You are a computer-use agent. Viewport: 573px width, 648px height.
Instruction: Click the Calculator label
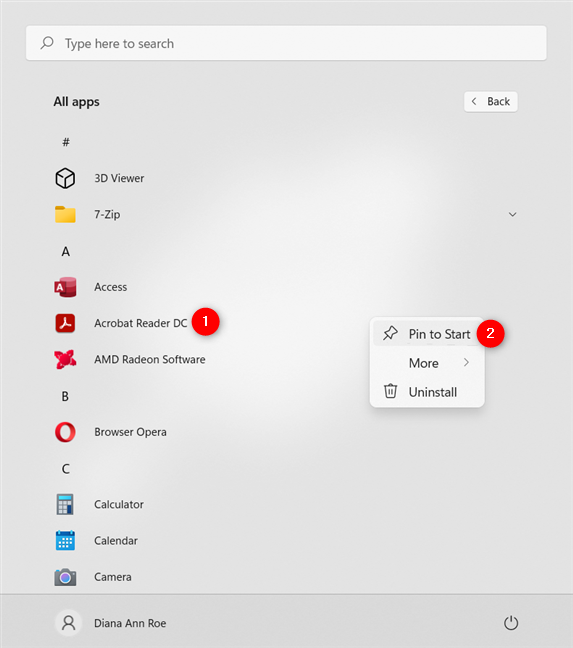click(119, 504)
